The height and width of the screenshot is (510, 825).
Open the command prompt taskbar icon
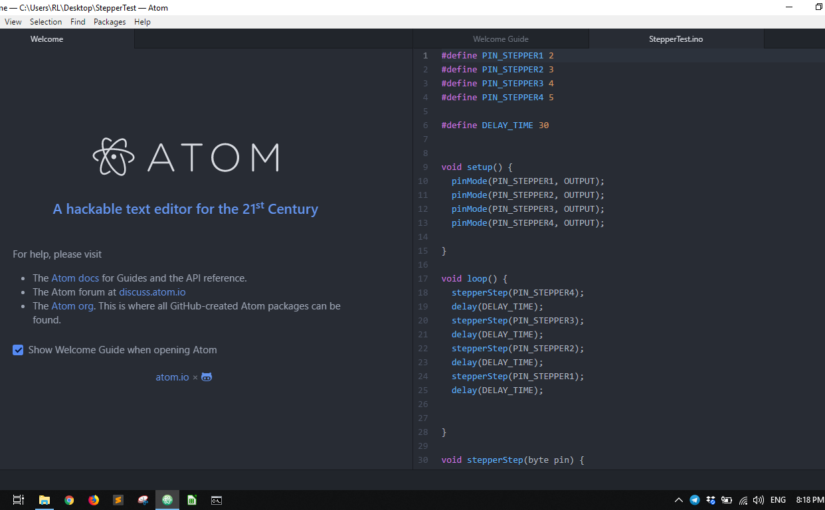click(216, 500)
